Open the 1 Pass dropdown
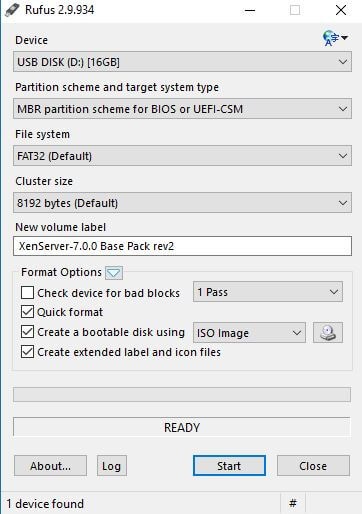Viewport: 362px width, 514px height. (268, 292)
